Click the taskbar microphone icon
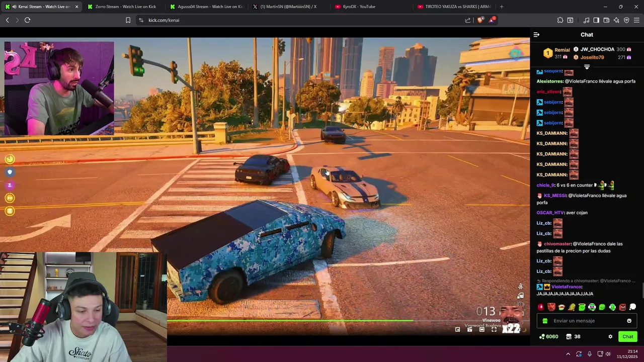The height and width of the screenshot is (362, 644). (x=589, y=354)
